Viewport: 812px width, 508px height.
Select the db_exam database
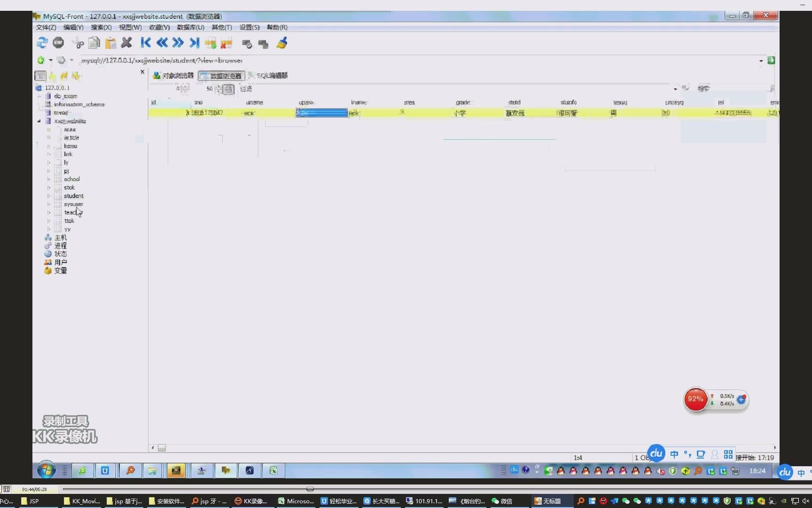pos(66,96)
